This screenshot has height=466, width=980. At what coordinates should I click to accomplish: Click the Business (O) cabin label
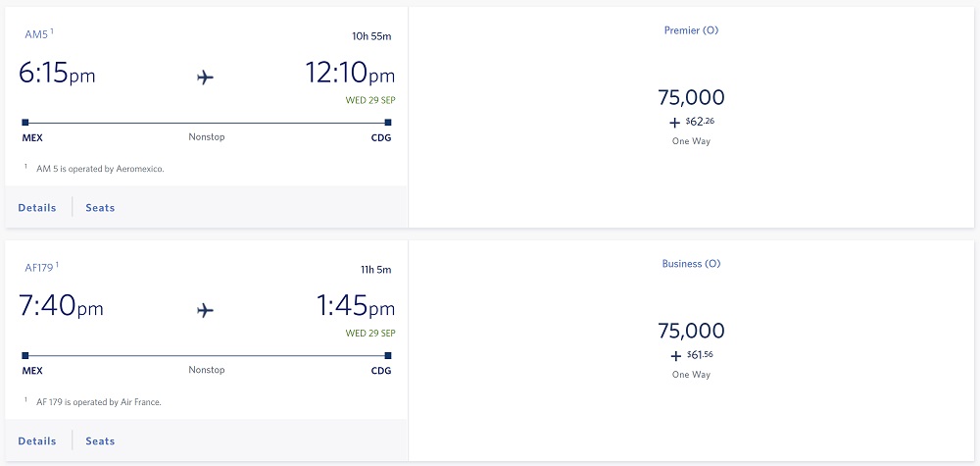pyautogui.click(x=691, y=263)
